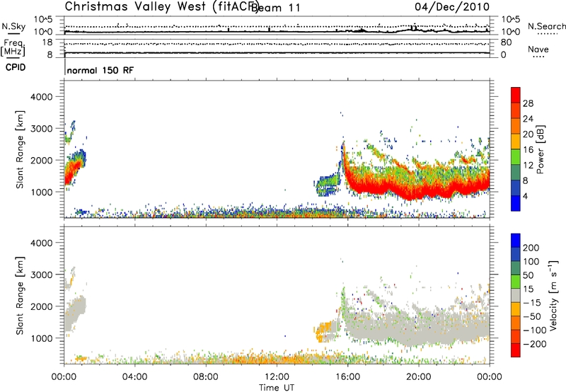Choose the 4–8 dB blue power colorbar segment
Viewport: 566px width, 392px height.
point(516,188)
